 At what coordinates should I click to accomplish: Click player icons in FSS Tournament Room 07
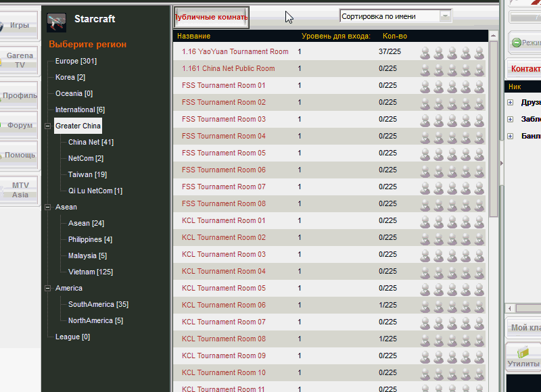point(452,187)
